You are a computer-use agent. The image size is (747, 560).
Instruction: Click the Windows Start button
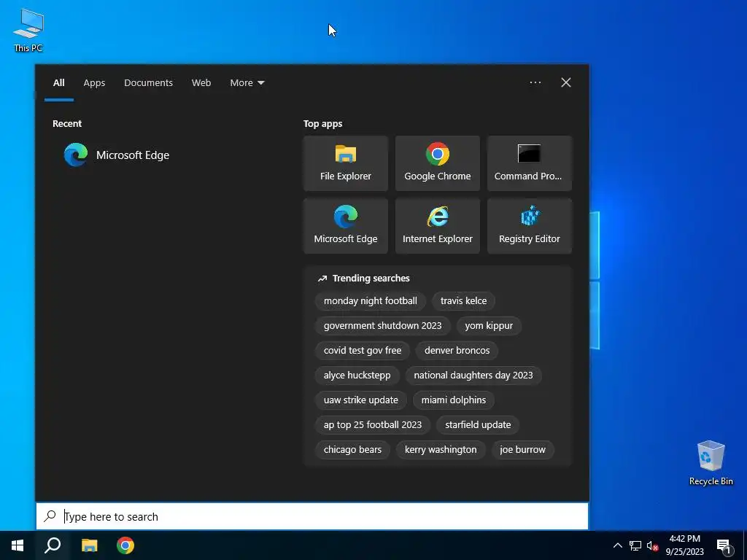[18, 545]
